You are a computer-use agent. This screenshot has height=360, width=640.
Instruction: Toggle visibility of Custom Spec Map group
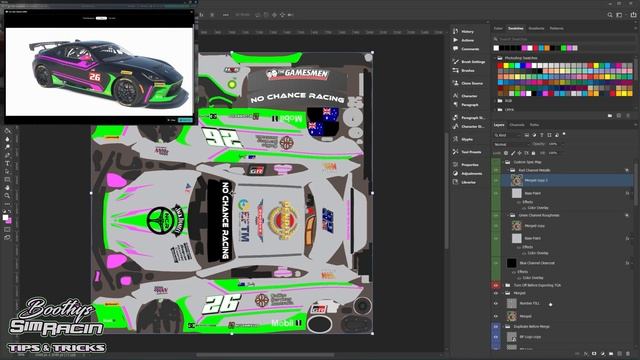(496, 162)
